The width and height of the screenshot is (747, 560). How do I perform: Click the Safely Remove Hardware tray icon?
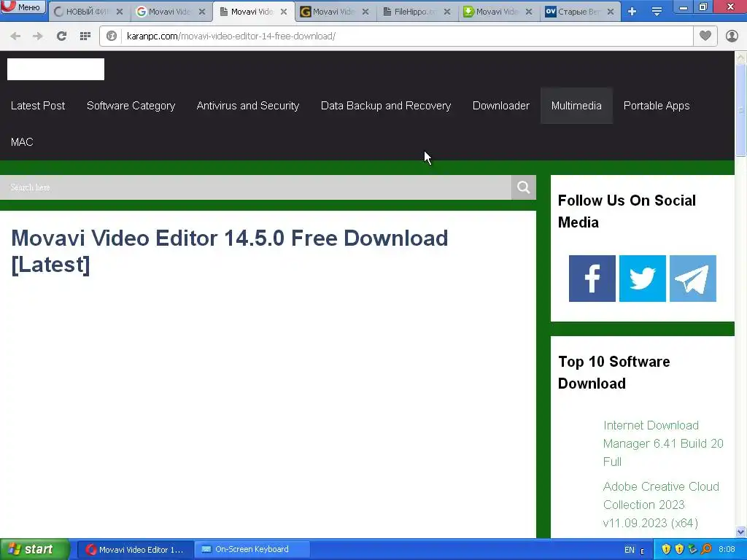pyautogui.click(x=693, y=549)
